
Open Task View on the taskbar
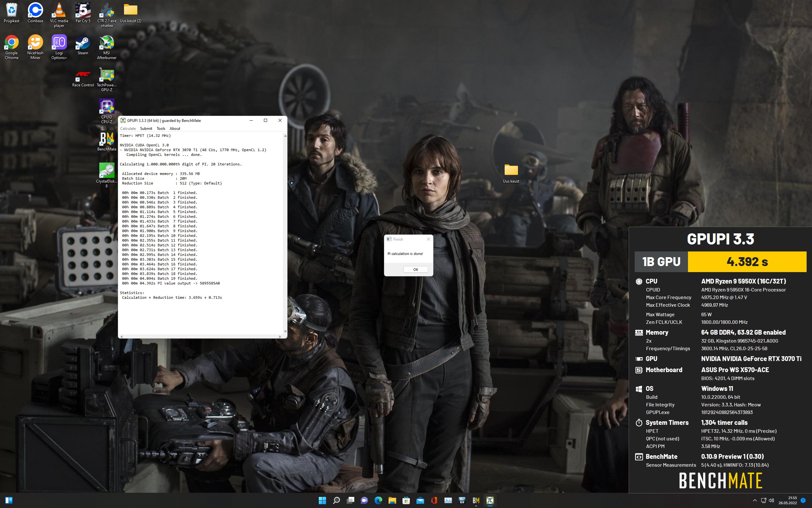point(350,500)
